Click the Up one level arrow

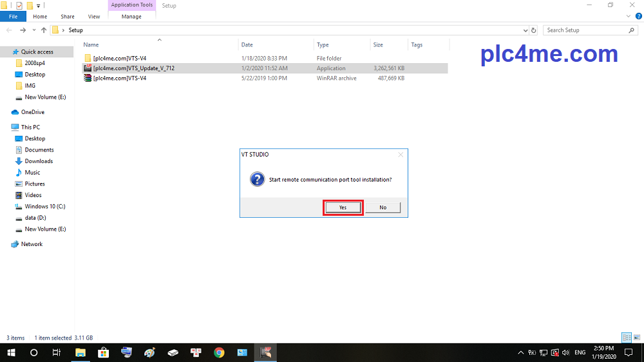coord(44,30)
